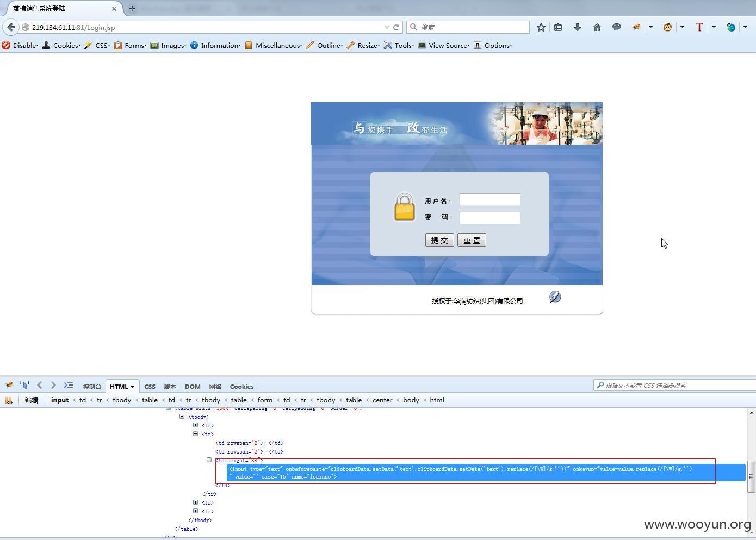
Task: Reload the page with the refresh icon
Action: [x=396, y=27]
